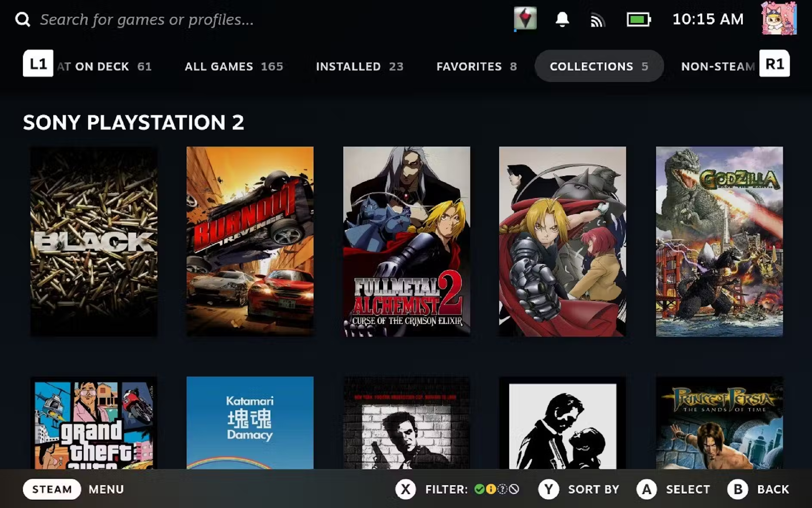The width and height of the screenshot is (812, 508).
Task: Open the Grand Theft Auto cover
Action: pyautogui.click(x=94, y=423)
